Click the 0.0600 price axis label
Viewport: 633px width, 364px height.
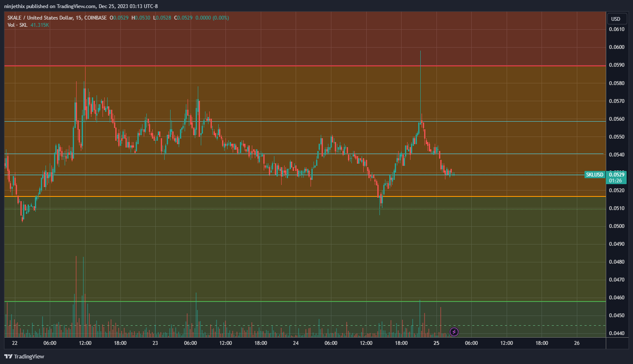pos(616,47)
